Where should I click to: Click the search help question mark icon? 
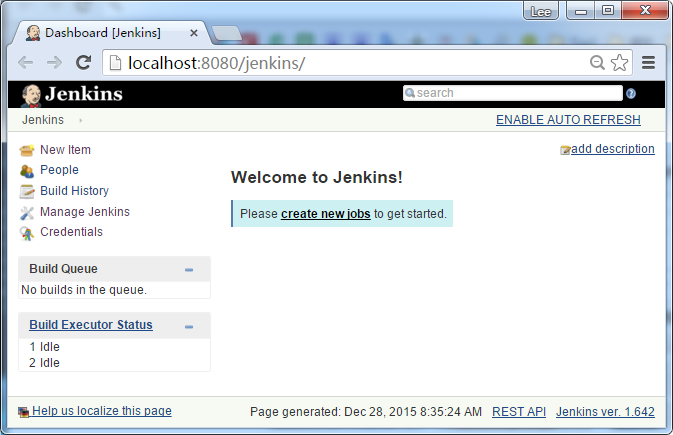point(631,94)
